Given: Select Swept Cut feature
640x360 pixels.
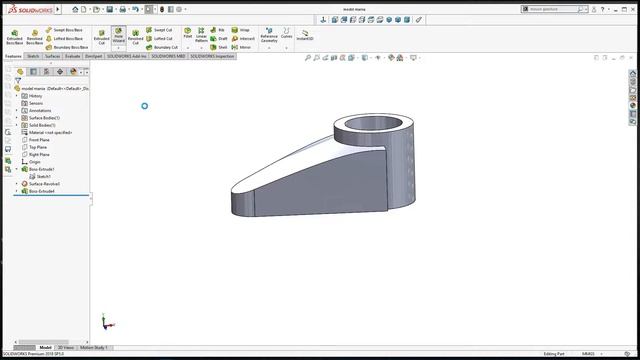Looking at the screenshot, I should 159,30.
